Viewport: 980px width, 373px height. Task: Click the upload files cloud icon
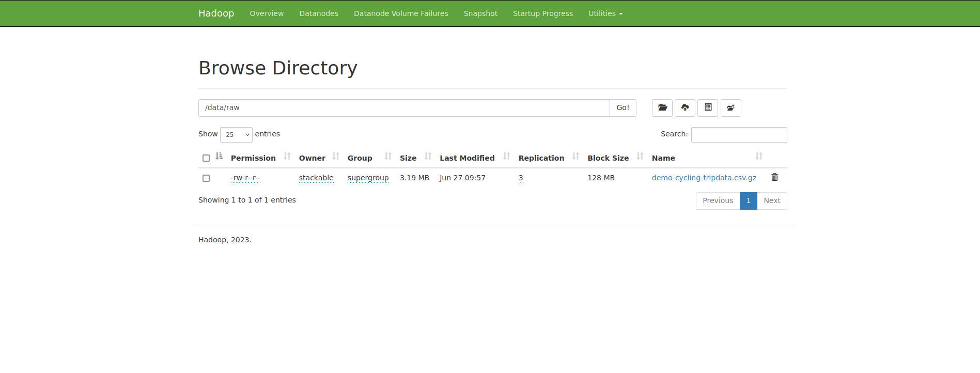685,108
